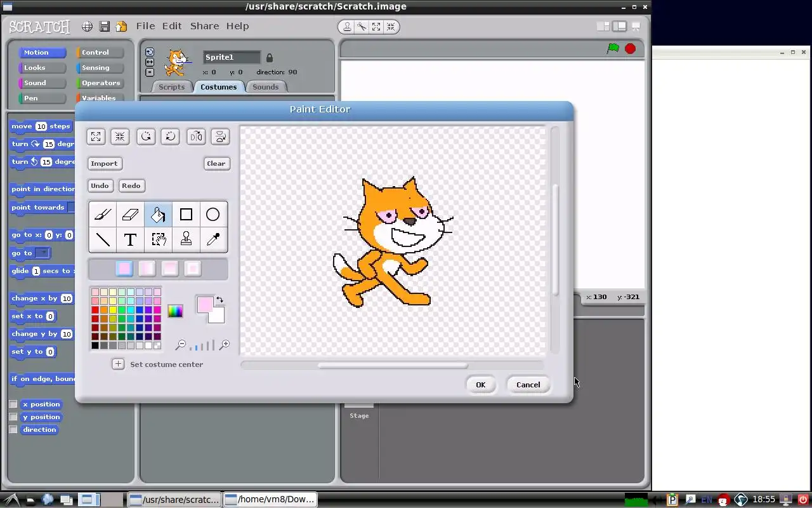Click the duplicate stamp icon in top toolbar
Image resolution: width=812 pixels, height=508 pixels.
tap(347, 27)
